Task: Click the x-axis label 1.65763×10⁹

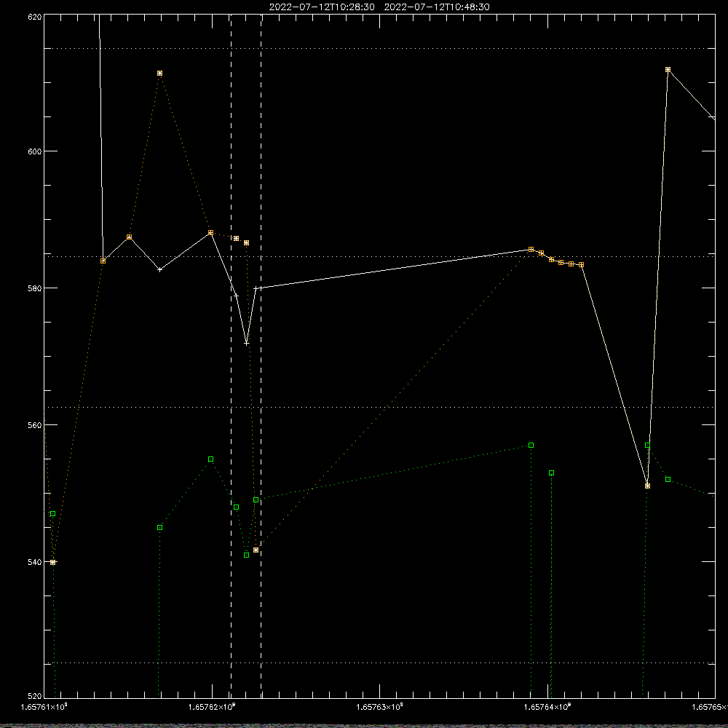Action: tap(380, 707)
